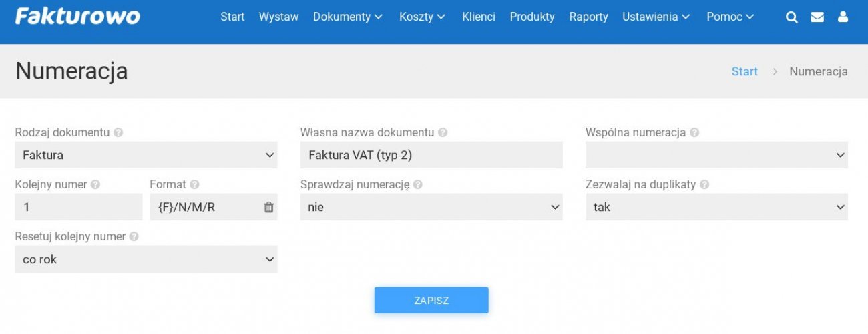Show help for Sprawdzaj numerację

coord(418,184)
